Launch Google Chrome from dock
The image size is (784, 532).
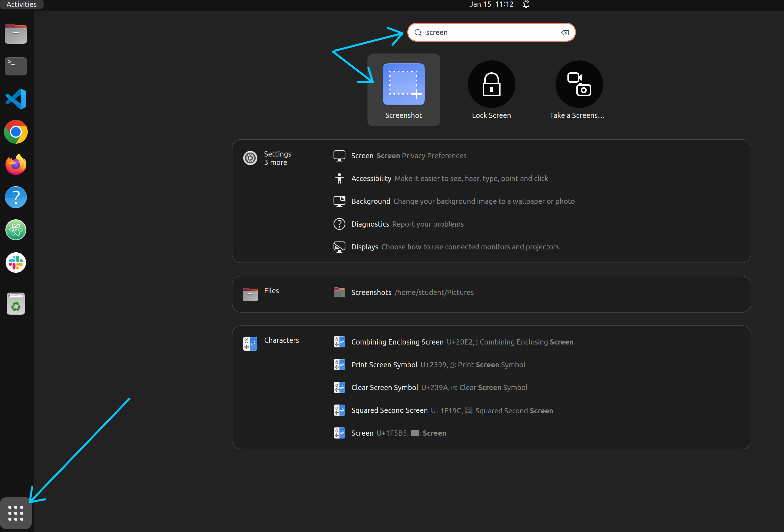[16, 132]
